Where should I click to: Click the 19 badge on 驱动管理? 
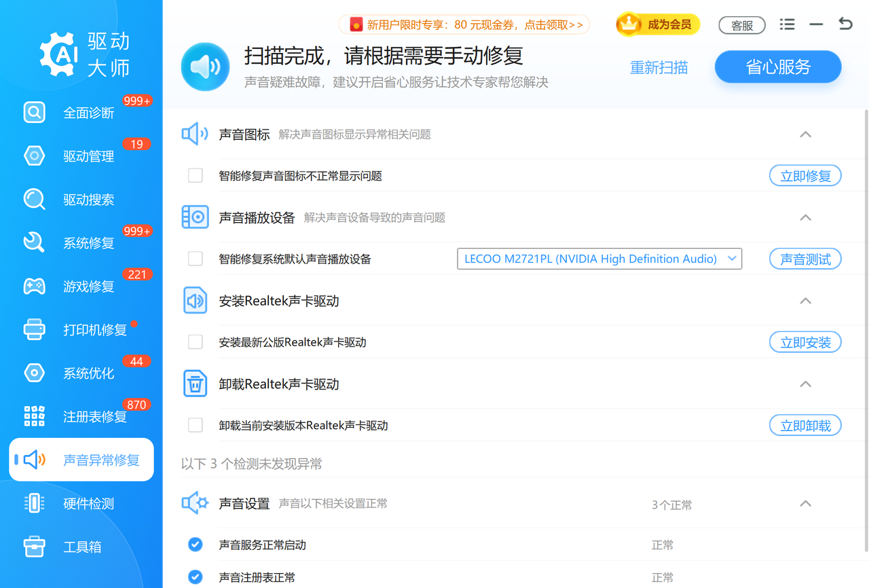click(136, 144)
